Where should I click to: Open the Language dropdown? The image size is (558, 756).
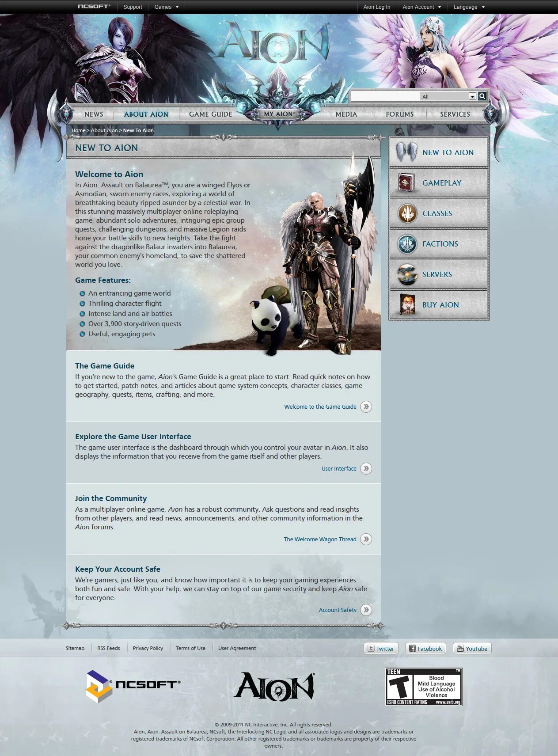click(x=469, y=7)
